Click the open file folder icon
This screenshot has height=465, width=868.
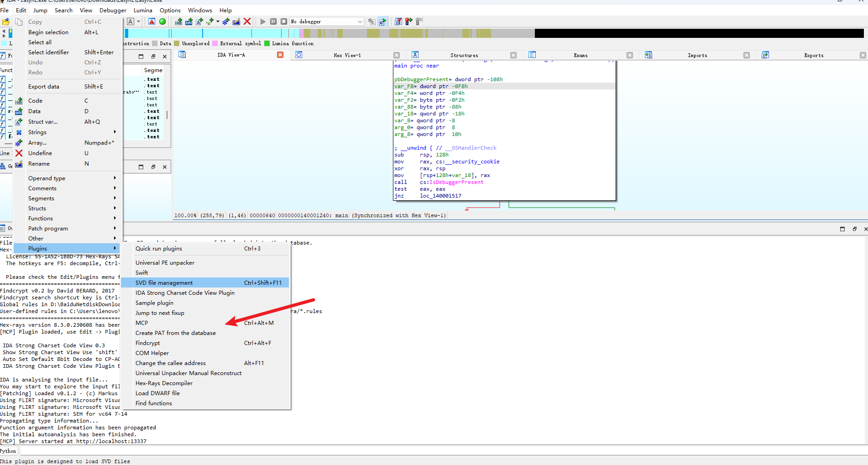pos(6,21)
